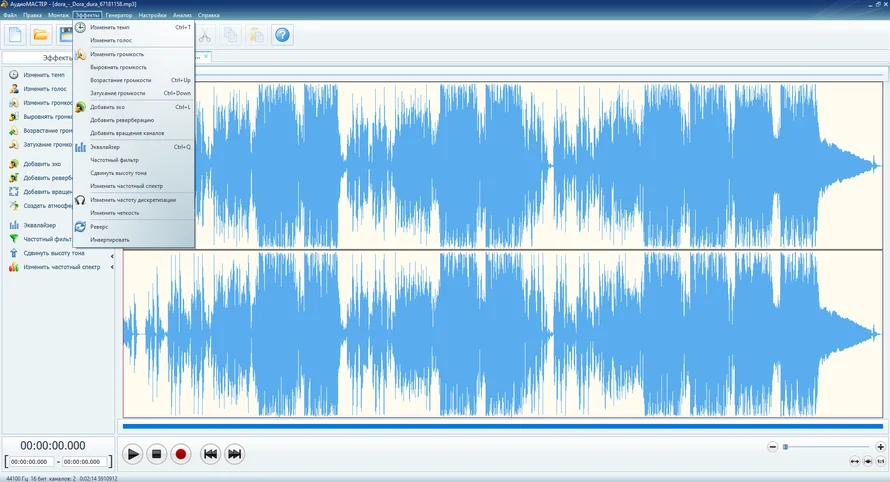Screen dimensions: 890x482
Task: Open the Настройки menu
Action: coord(152,16)
